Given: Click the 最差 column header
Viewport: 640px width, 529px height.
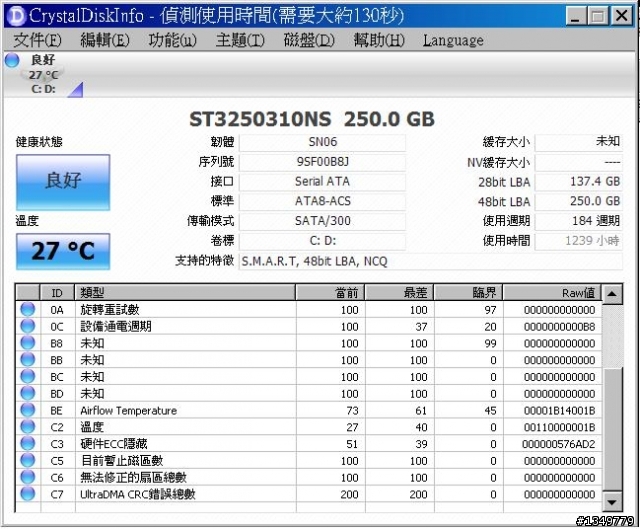Looking at the screenshot, I should click(x=399, y=293).
